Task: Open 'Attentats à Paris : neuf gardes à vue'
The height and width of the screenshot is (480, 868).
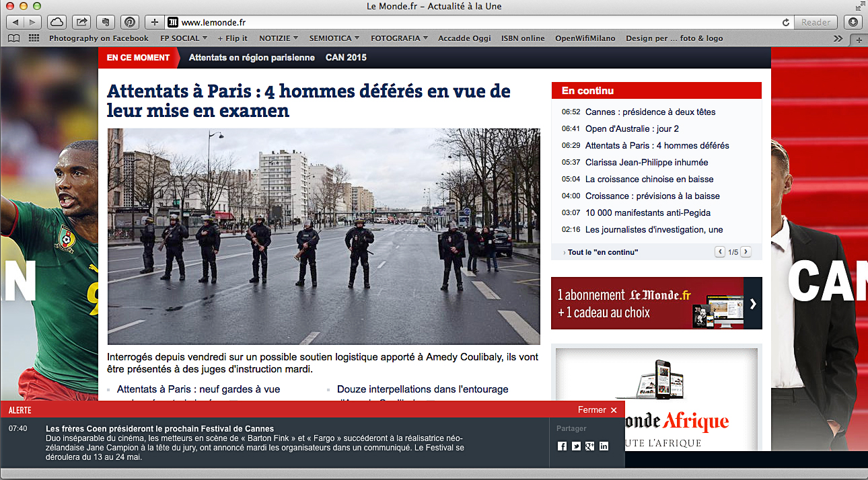Action: coord(198,389)
